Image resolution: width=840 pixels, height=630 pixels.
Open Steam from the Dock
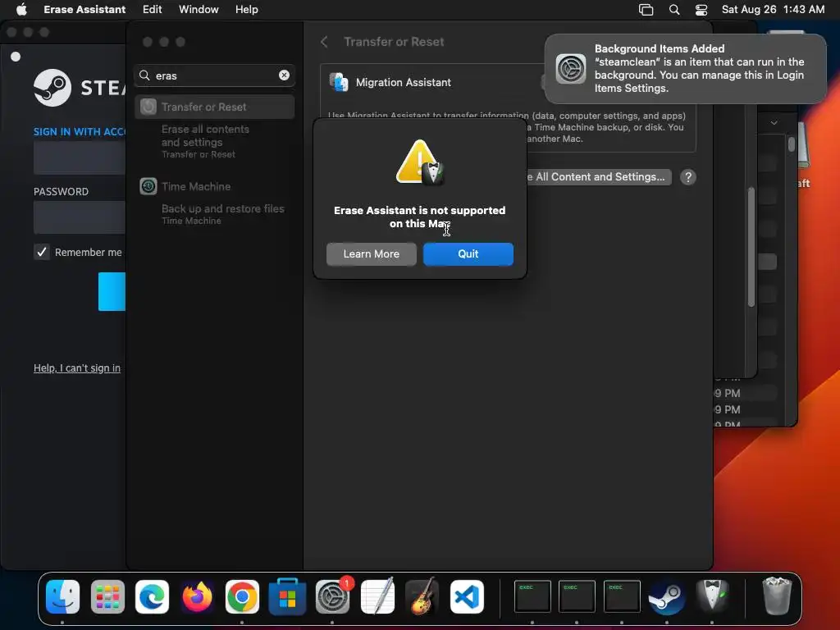click(x=667, y=596)
